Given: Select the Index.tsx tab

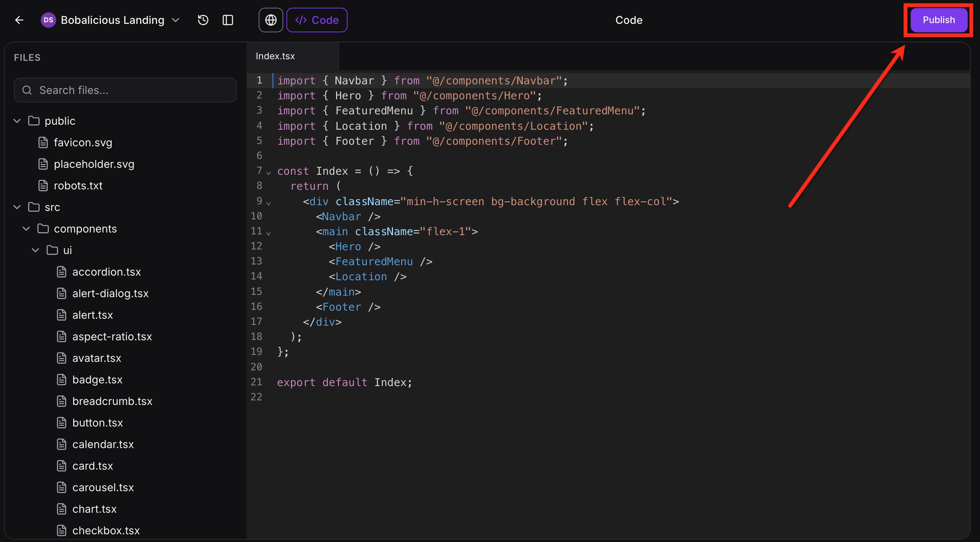Looking at the screenshot, I should [x=275, y=56].
